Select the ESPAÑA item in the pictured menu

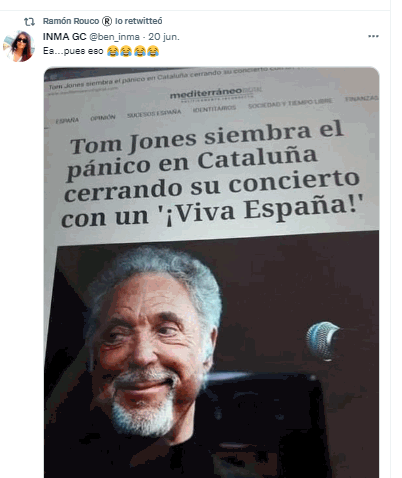tap(67, 121)
